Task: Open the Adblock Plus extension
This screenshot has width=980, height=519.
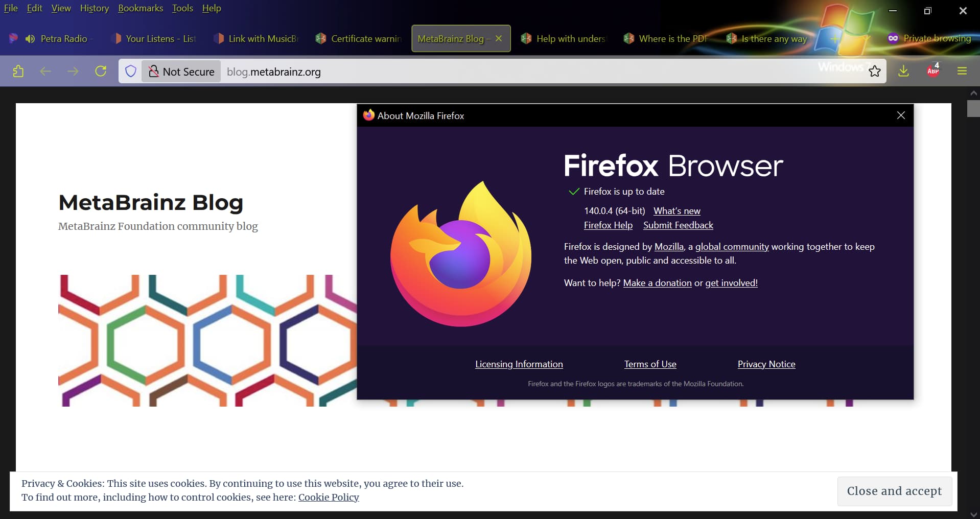Action: (933, 70)
